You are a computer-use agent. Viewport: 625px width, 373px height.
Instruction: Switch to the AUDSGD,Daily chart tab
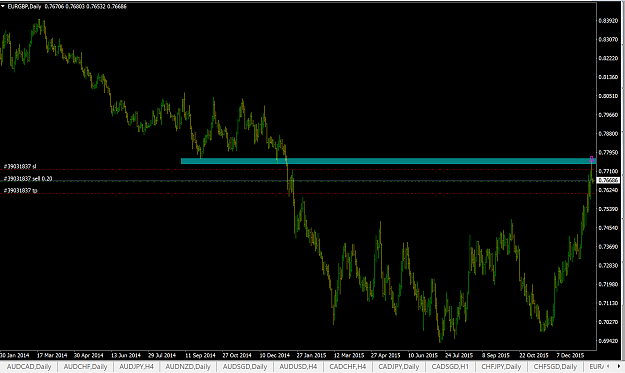[245, 367]
